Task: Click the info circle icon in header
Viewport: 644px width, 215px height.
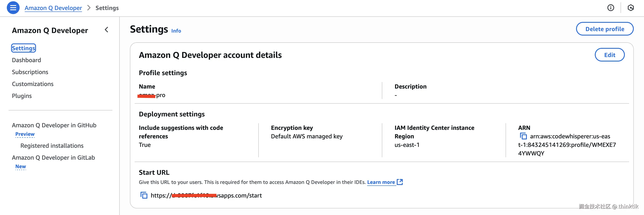Action: pos(611,8)
